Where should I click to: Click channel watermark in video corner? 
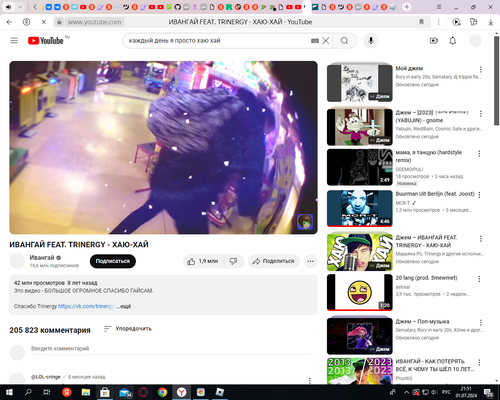(x=305, y=222)
